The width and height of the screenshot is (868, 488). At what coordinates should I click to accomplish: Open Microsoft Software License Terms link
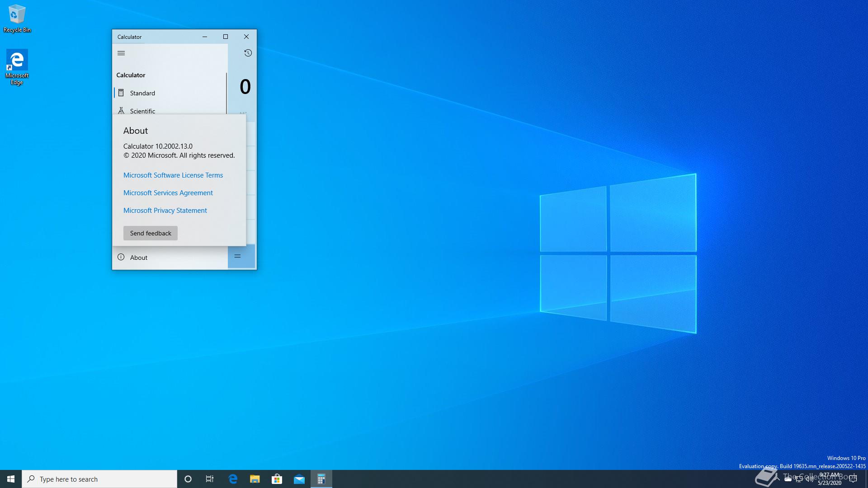[x=173, y=175]
